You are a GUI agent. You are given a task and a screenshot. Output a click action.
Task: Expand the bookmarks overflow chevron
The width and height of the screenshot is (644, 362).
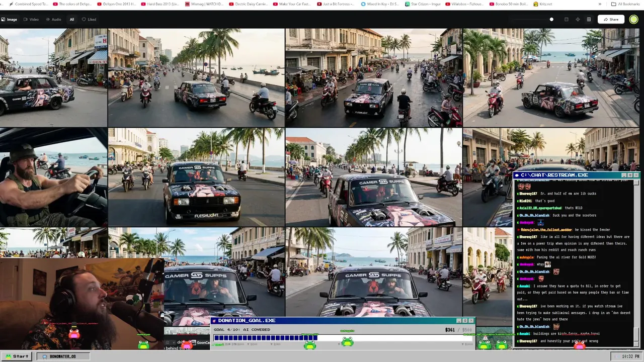pos(600,4)
